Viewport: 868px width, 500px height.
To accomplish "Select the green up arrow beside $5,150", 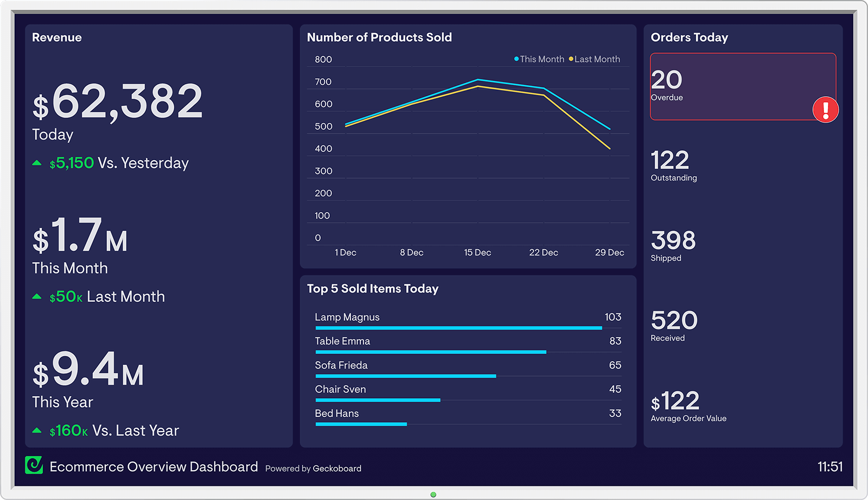I will 37,161.
